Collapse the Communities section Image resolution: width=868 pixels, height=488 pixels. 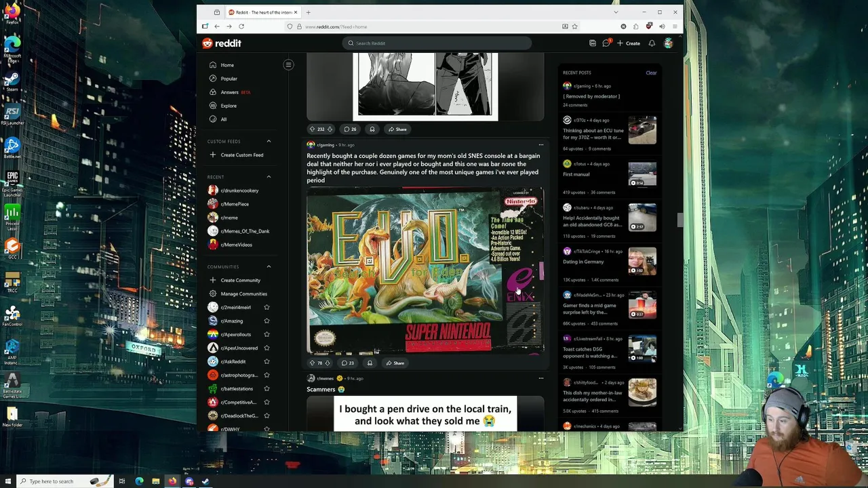click(269, 266)
